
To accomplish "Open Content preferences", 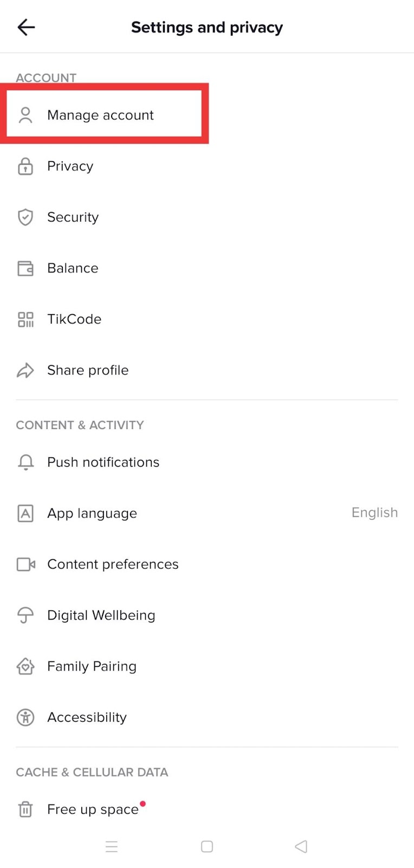I will [x=113, y=564].
